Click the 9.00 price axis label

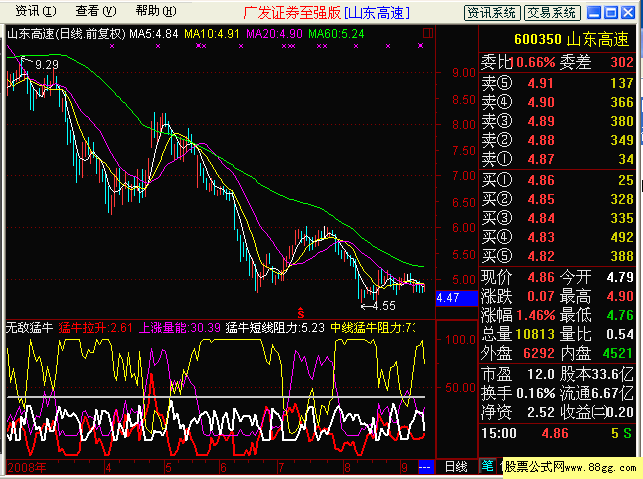tap(464, 73)
